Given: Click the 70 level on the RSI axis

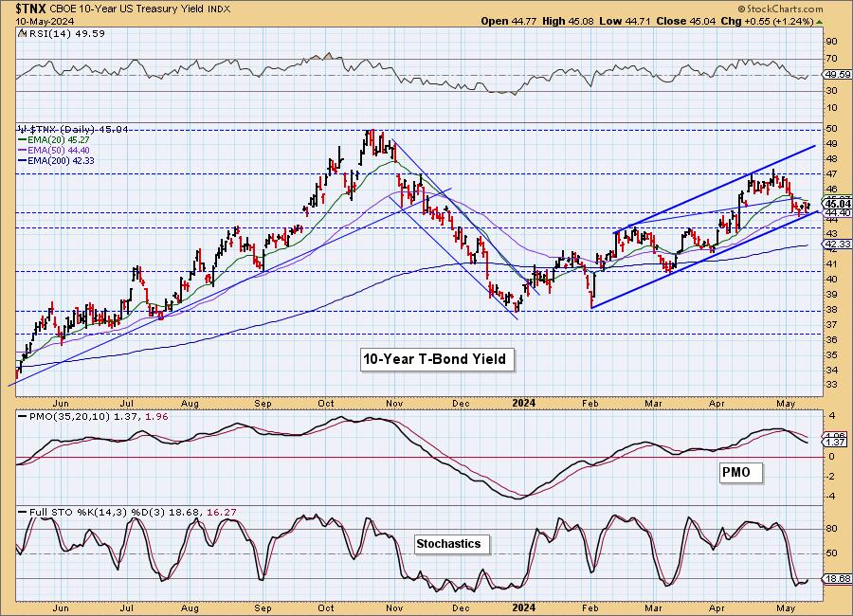Looking at the screenshot, I should (830, 58).
